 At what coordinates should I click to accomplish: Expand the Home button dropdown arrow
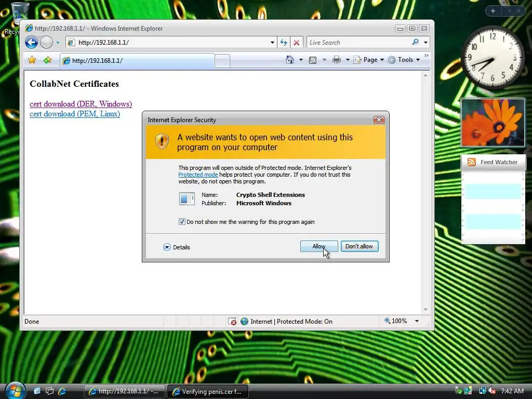tap(301, 60)
